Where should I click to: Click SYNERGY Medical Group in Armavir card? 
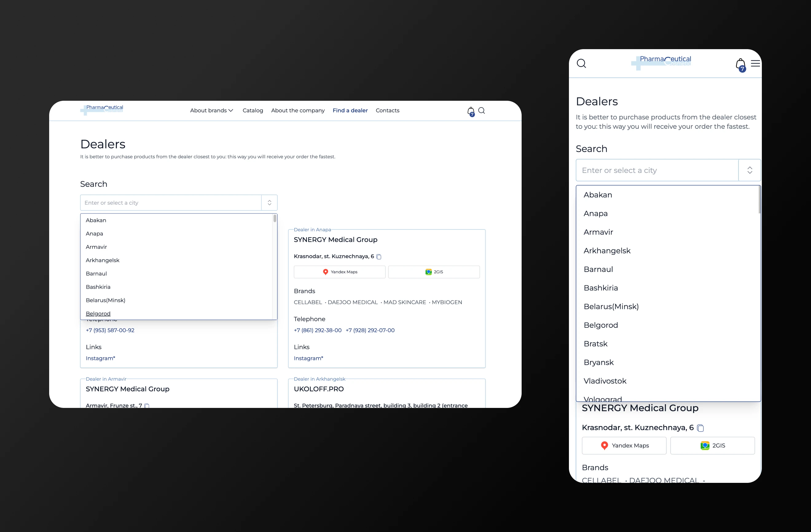click(127, 389)
